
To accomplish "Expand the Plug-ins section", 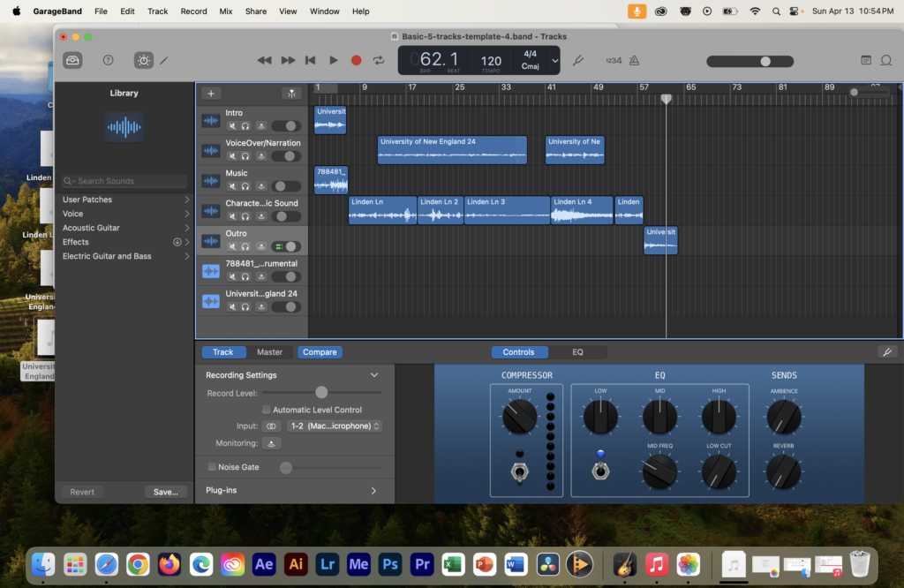I will [x=373, y=490].
